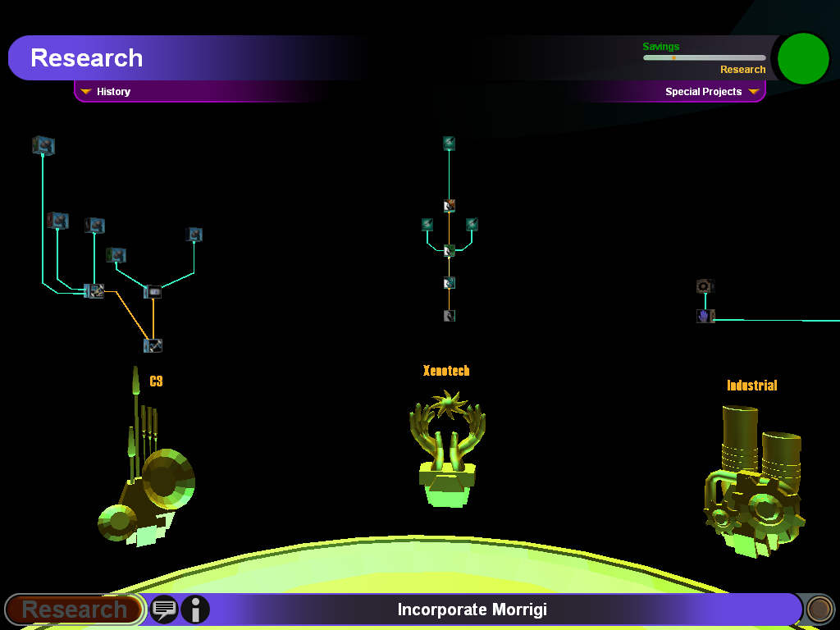Viewport: 840px width, 630px height.
Task: Select the Industrial factory category model
Action: click(753, 484)
